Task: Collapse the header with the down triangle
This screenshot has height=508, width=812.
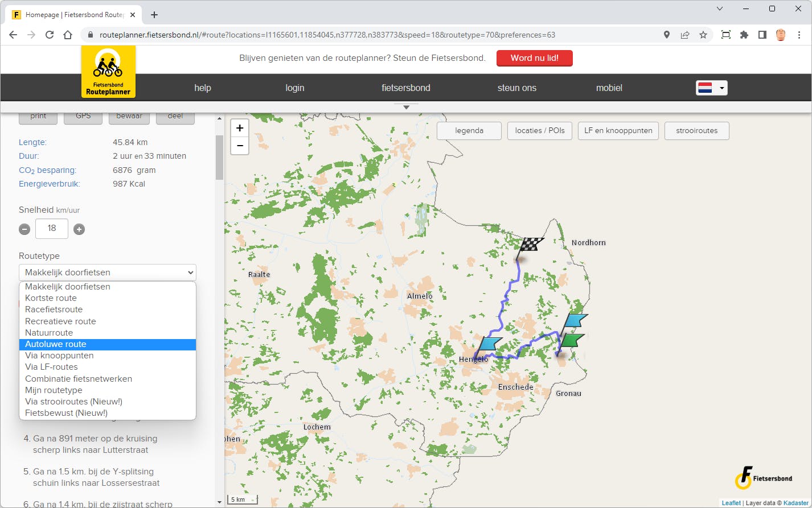Action: [406, 107]
